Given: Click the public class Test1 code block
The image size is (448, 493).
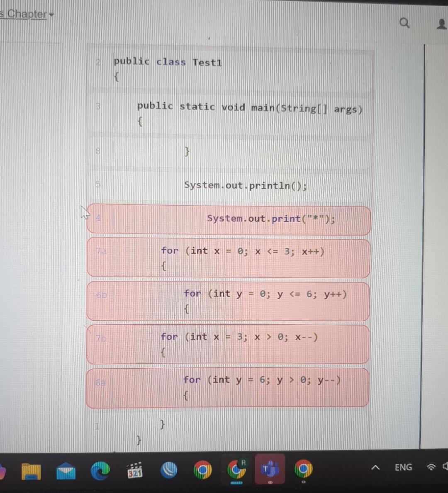Looking at the screenshot, I should point(228,68).
